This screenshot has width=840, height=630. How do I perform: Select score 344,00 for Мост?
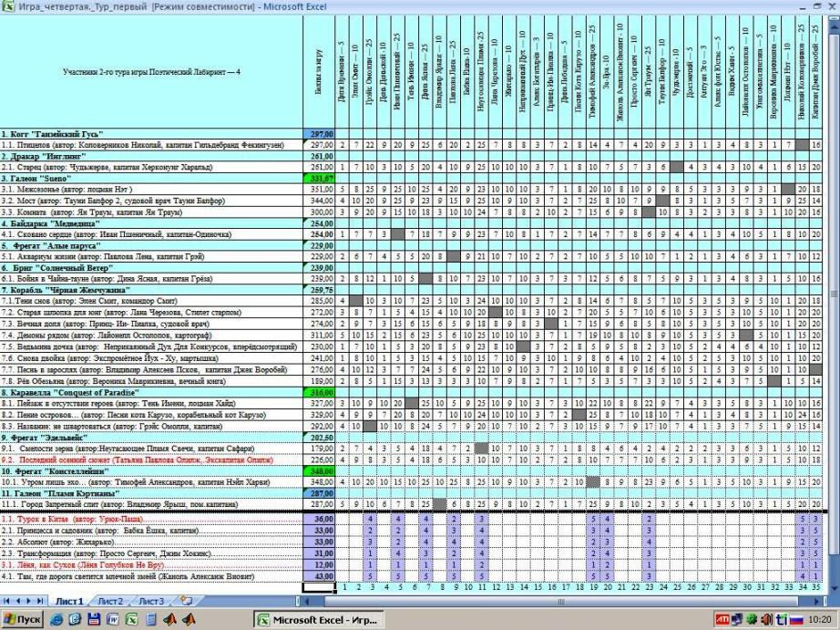tap(319, 201)
